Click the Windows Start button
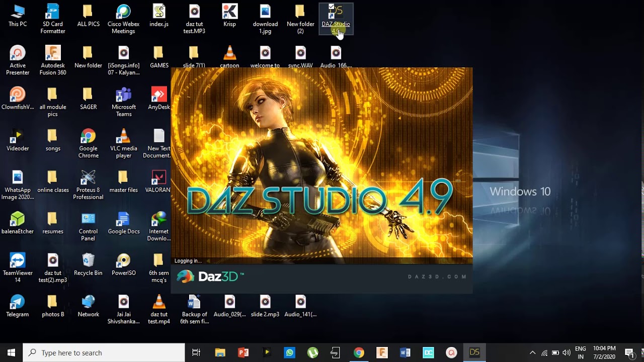This screenshot has height=362, width=644. point(12,352)
